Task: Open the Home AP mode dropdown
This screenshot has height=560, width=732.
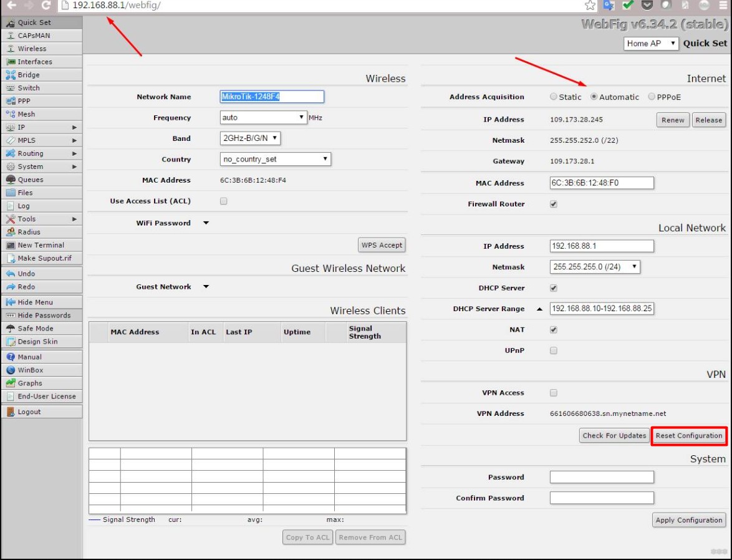Action: (x=651, y=44)
